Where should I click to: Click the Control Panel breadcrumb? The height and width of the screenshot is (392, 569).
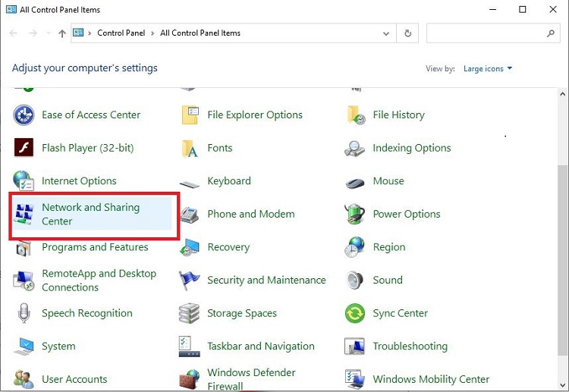tap(121, 33)
